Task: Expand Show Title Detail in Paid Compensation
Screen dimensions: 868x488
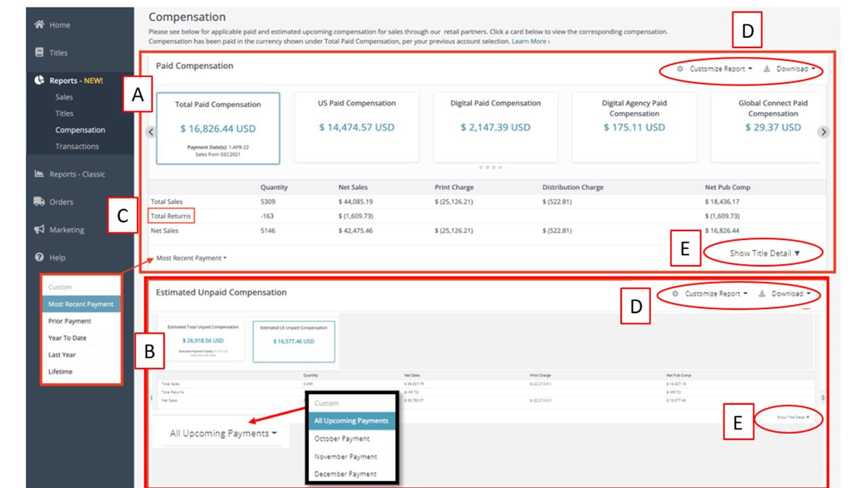Action: pos(765,253)
